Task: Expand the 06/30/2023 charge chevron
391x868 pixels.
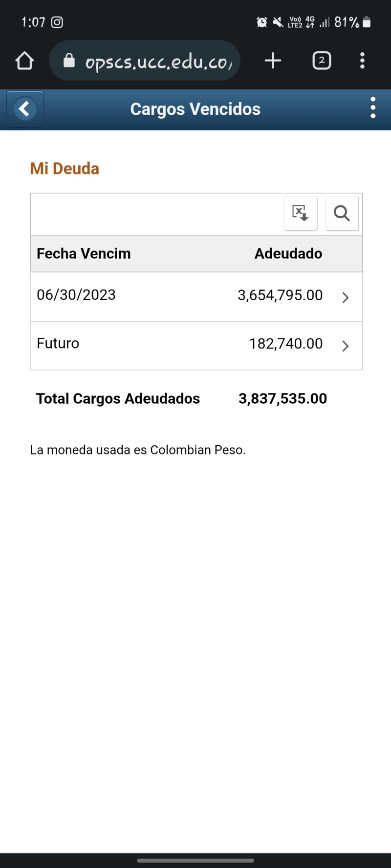Action: (x=346, y=297)
